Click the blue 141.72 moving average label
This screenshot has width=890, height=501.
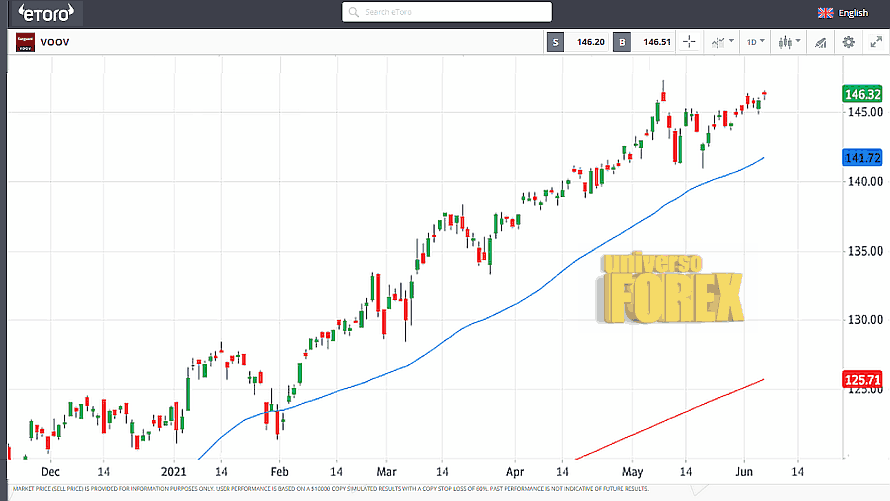[862, 158]
